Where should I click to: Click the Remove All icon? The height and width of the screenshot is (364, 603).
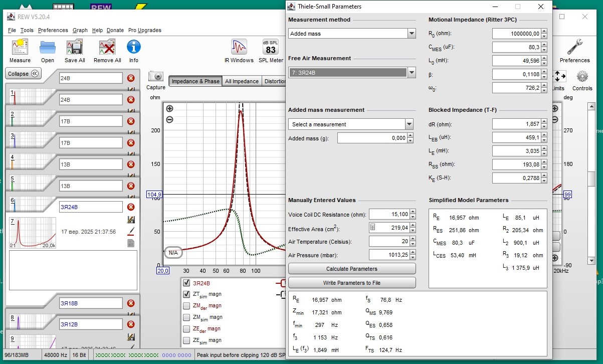pos(107,48)
